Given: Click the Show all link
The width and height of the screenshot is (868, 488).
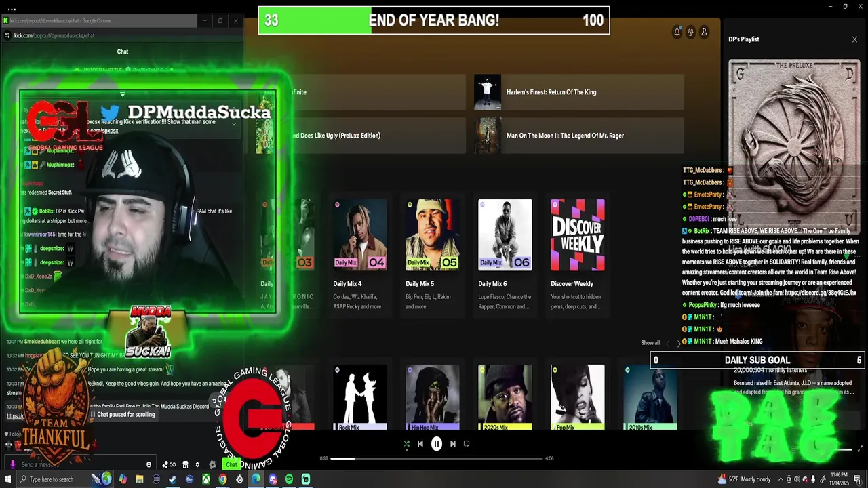Looking at the screenshot, I should click(x=650, y=343).
